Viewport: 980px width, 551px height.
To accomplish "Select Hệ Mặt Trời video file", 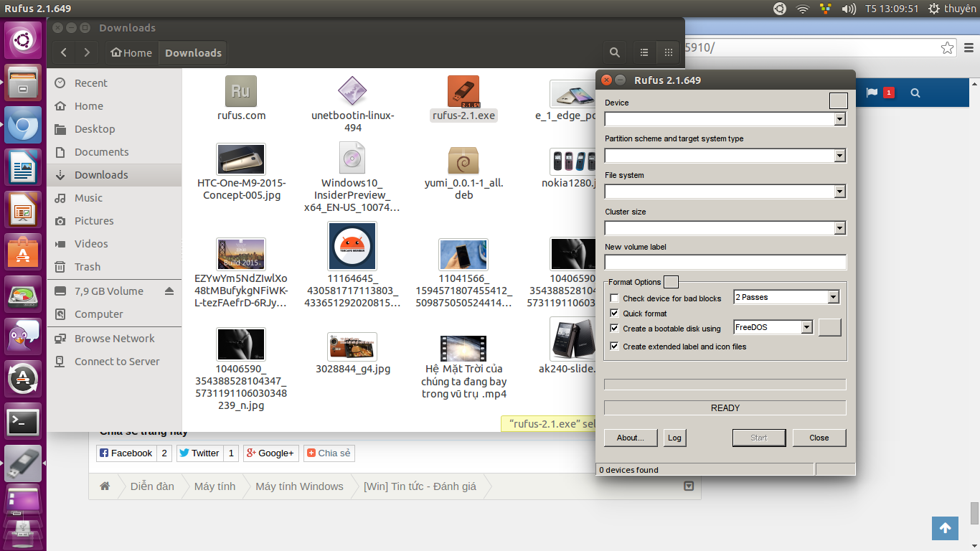I will point(463,366).
